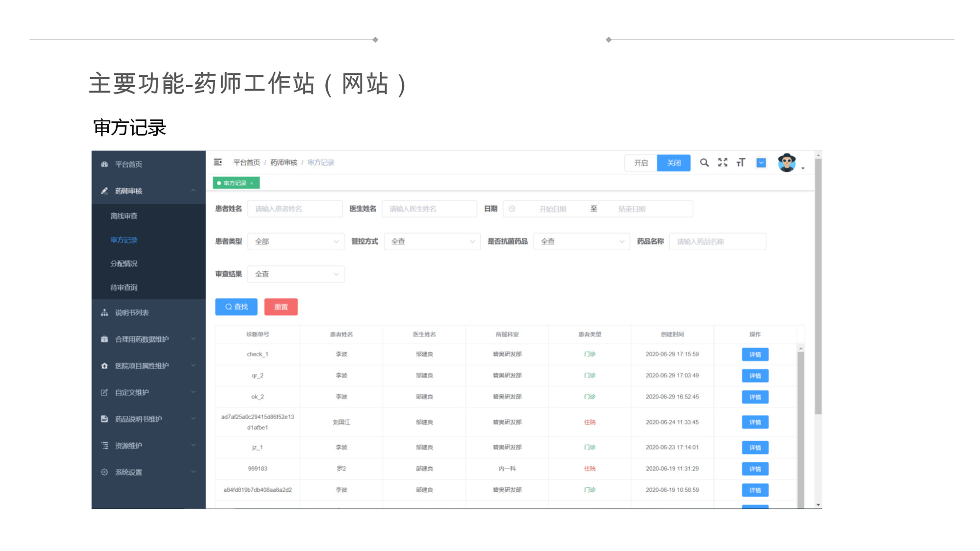Click the table's inner vertical scrollbar
Image resolution: width=980 pixels, height=551 pixels.
[801, 430]
